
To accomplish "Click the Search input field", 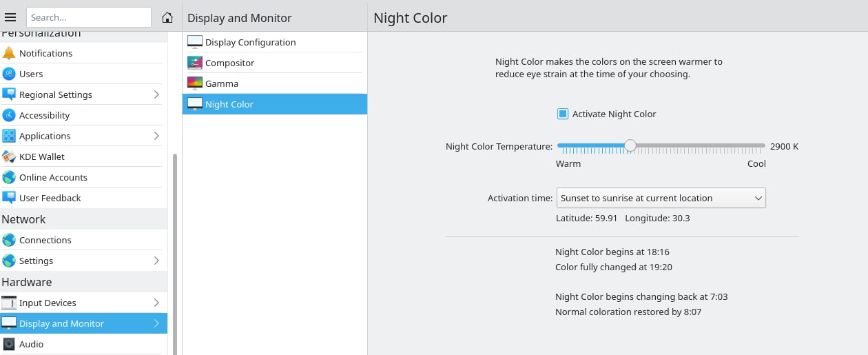I will pos(89,17).
